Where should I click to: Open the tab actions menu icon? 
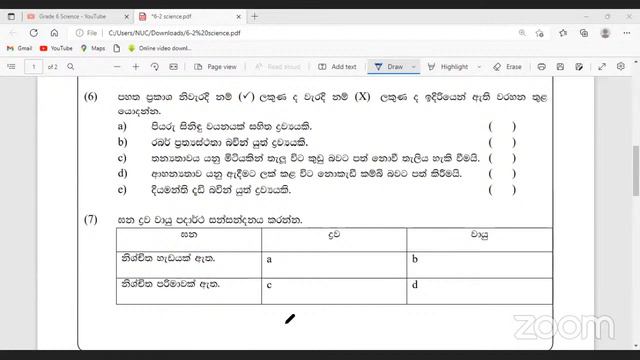(x=11, y=17)
